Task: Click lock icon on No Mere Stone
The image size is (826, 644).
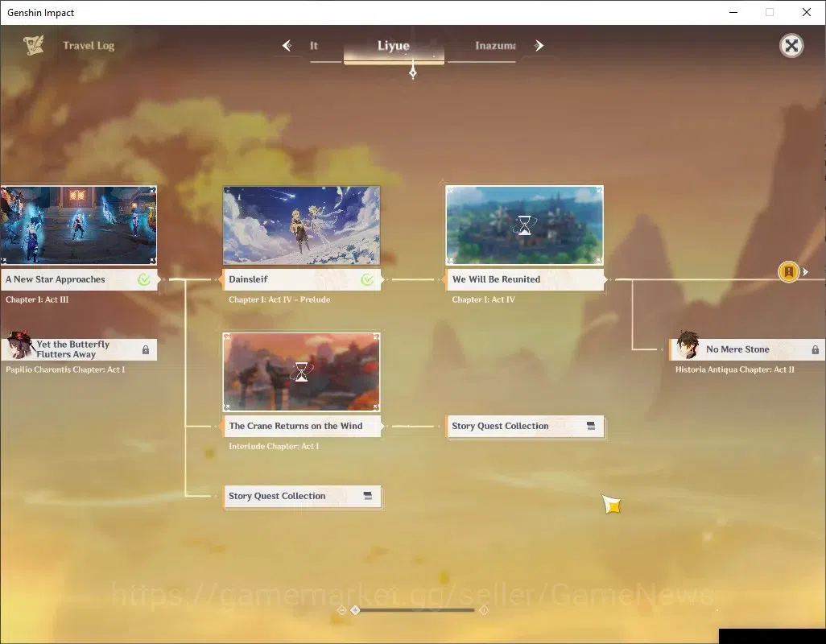Action: tap(815, 349)
